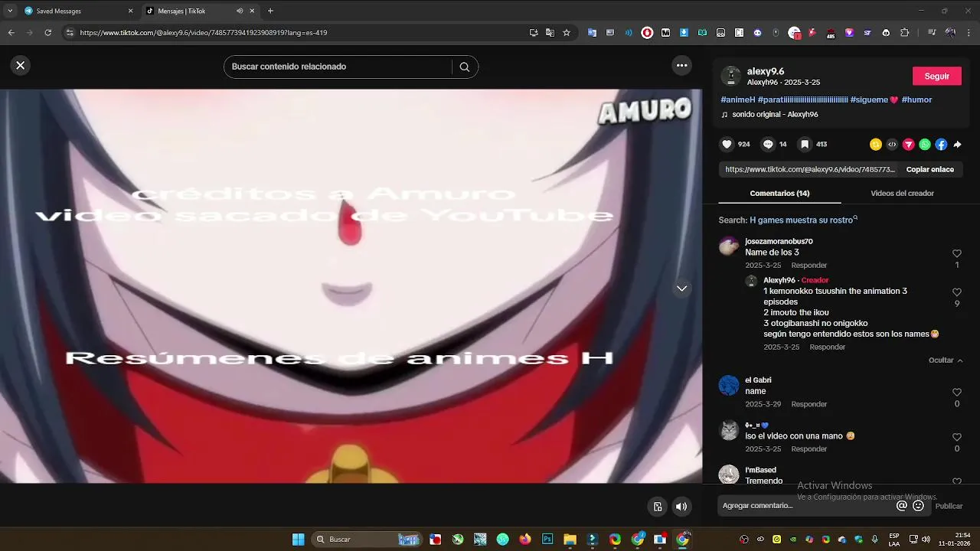The image size is (980, 551).
Task: Click the install app icon in address bar
Action: click(x=534, y=33)
